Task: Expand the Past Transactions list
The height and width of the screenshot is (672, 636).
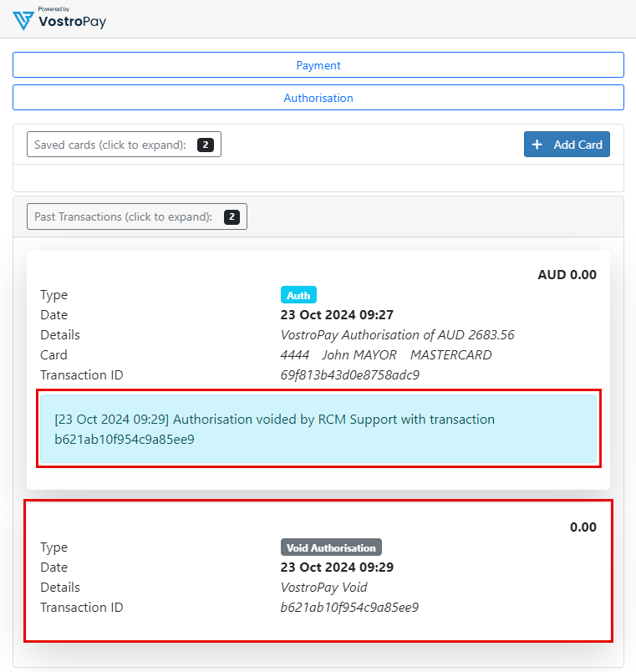Action: 137,216
